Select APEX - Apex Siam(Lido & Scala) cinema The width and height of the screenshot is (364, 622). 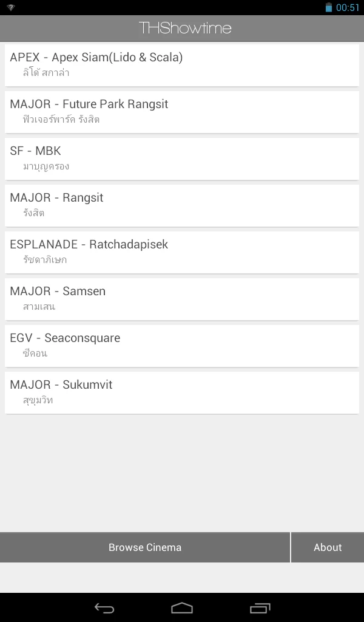point(182,65)
